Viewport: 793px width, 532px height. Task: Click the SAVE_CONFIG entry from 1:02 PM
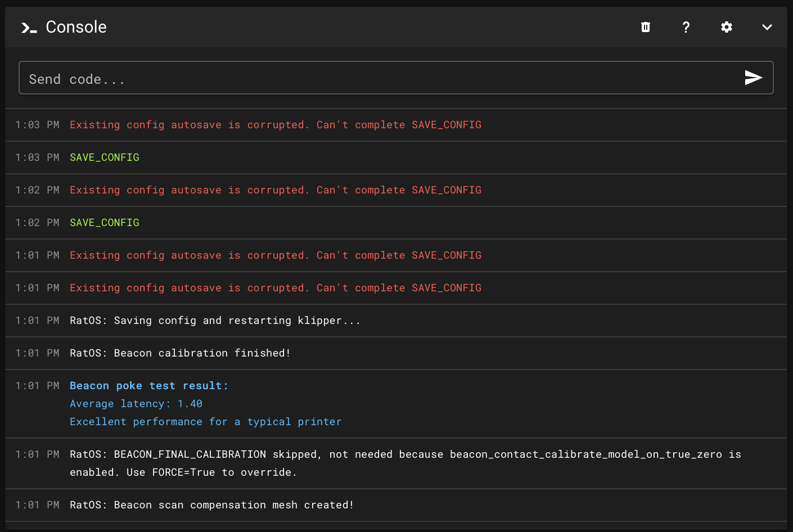(x=104, y=222)
